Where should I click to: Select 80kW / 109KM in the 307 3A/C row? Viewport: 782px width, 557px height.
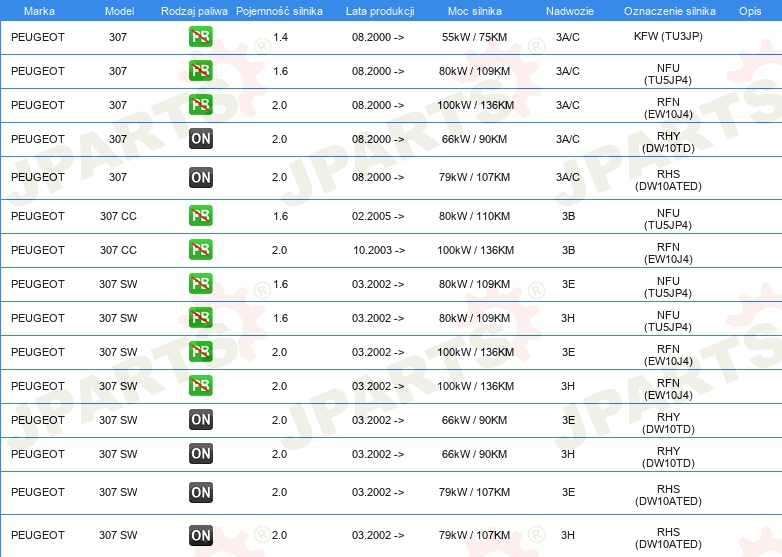click(474, 71)
